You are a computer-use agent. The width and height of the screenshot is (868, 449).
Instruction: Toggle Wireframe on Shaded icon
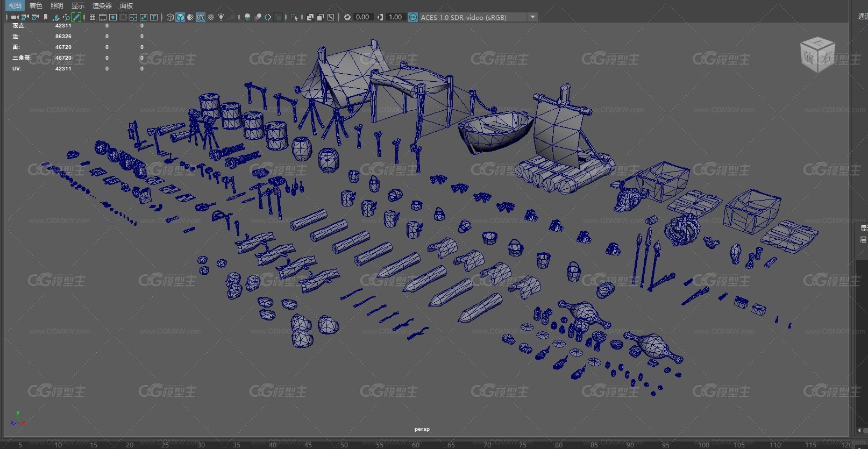click(201, 17)
